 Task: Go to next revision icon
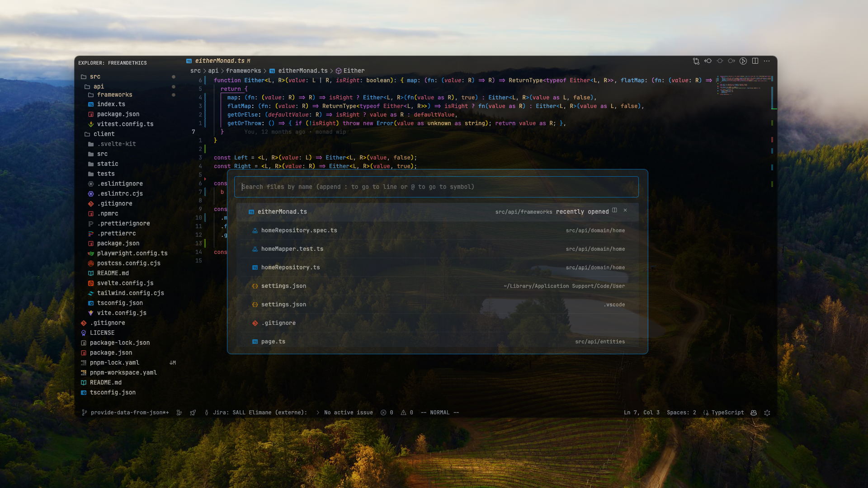[x=731, y=61]
